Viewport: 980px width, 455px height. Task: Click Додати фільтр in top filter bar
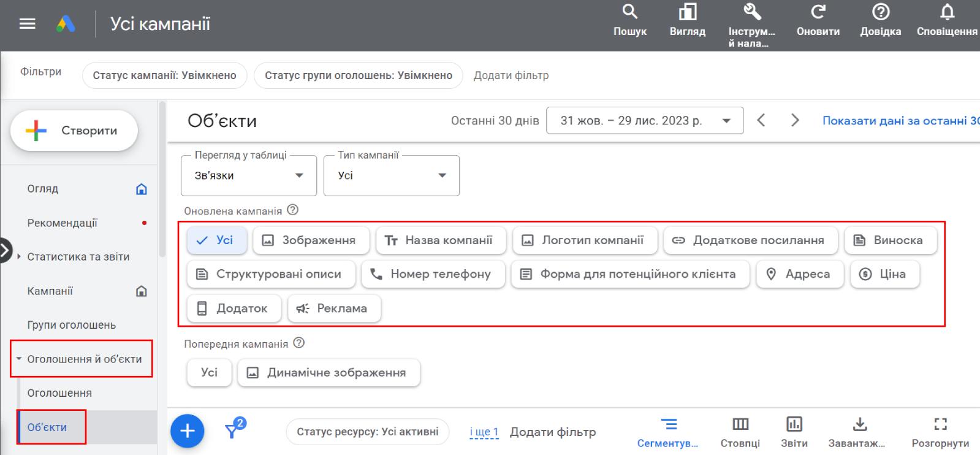511,75
